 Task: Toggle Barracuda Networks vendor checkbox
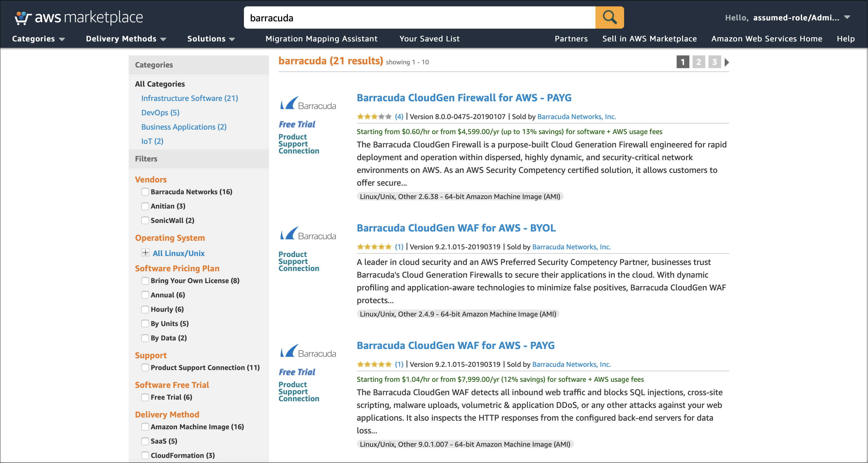145,192
